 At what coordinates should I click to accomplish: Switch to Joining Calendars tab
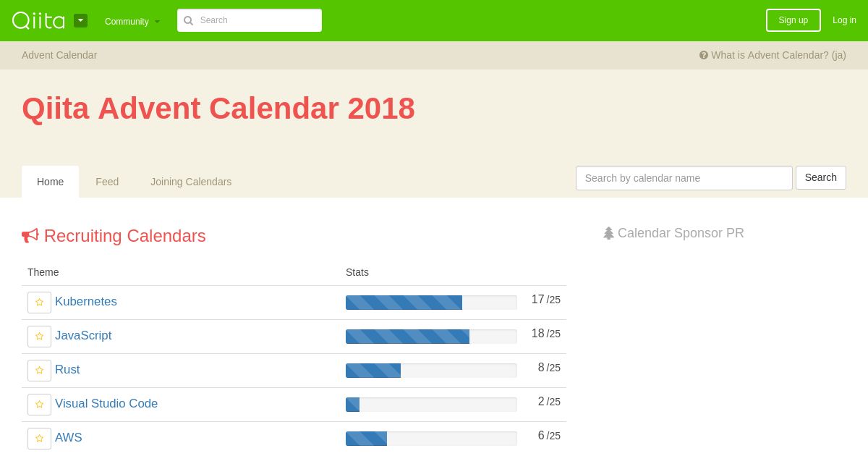click(191, 182)
